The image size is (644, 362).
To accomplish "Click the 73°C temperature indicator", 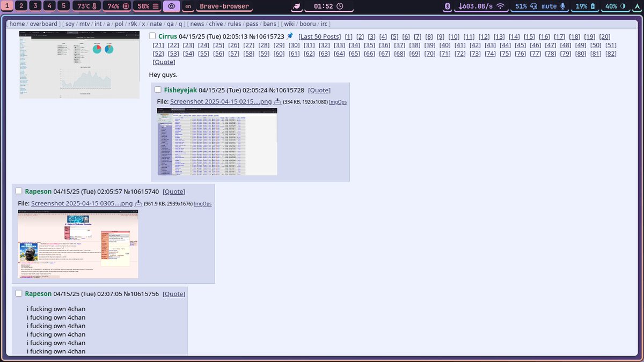I will pyautogui.click(x=87, y=6).
